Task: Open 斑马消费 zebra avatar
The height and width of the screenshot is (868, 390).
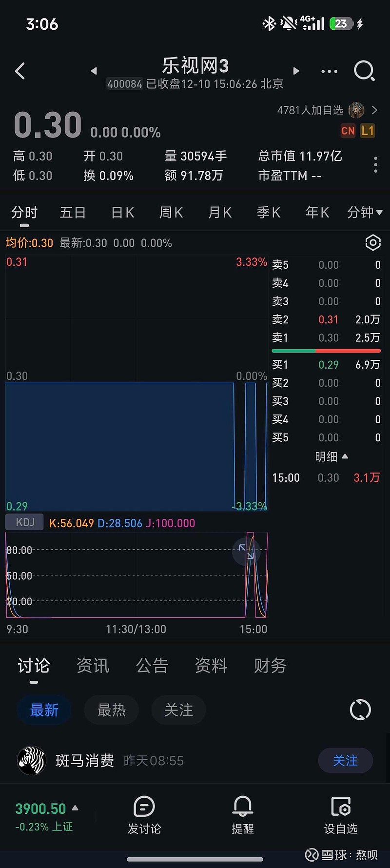Action: point(32,761)
